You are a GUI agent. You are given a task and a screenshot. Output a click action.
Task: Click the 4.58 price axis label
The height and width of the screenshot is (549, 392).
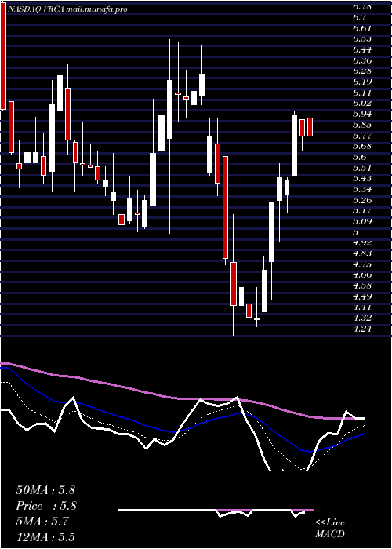tap(362, 285)
